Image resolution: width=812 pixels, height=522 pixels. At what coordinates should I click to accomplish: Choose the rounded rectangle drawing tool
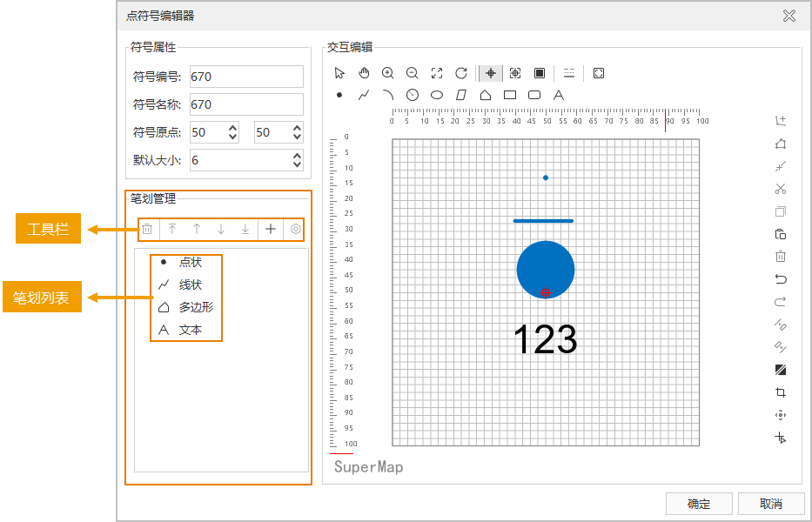point(534,95)
